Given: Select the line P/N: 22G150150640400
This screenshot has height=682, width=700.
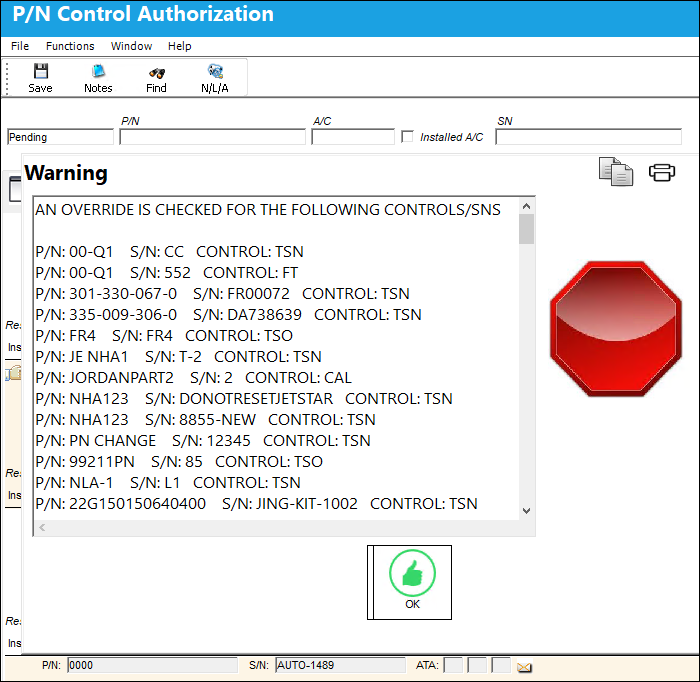Looking at the screenshot, I should pos(256,503).
